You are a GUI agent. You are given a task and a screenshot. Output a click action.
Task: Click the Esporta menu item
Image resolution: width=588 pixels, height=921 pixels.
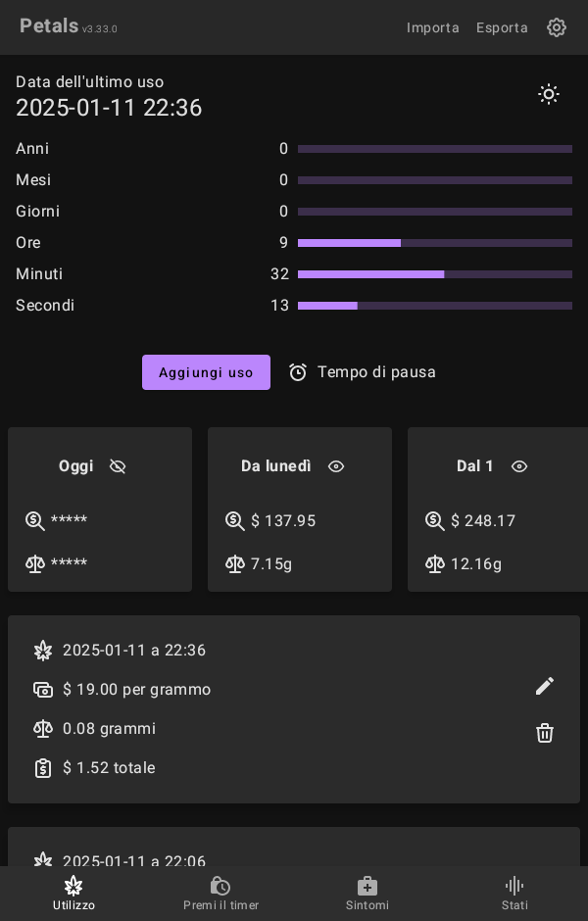click(x=502, y=27)
